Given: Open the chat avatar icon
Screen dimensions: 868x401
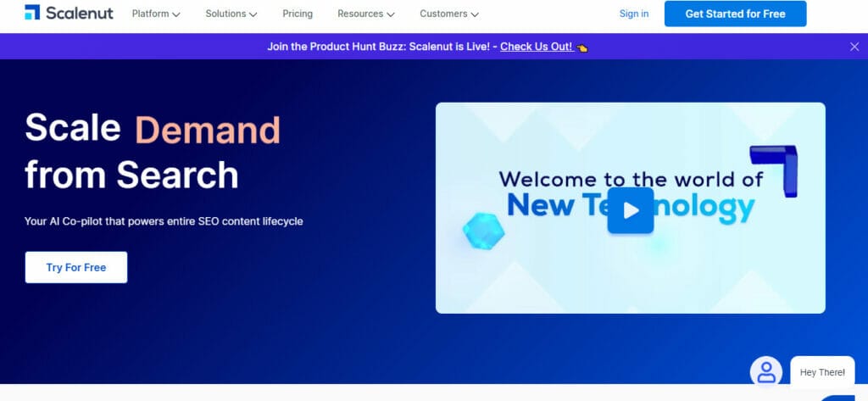Looking at the screenshot, I should click(x=765, y=371).
